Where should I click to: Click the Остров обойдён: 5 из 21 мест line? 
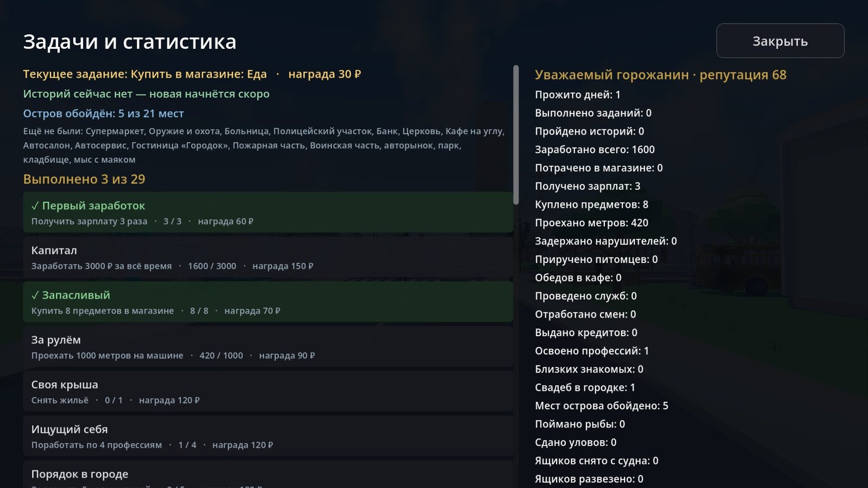pos(104,113)
